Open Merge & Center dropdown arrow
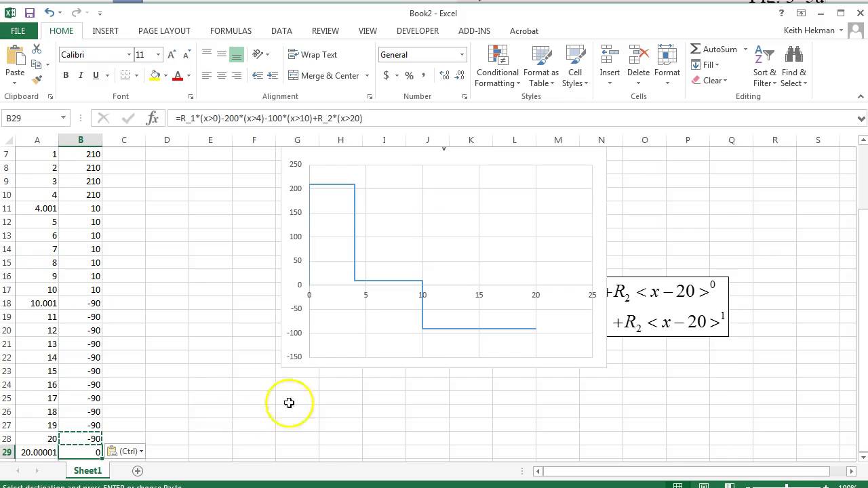 click(367, 75)
